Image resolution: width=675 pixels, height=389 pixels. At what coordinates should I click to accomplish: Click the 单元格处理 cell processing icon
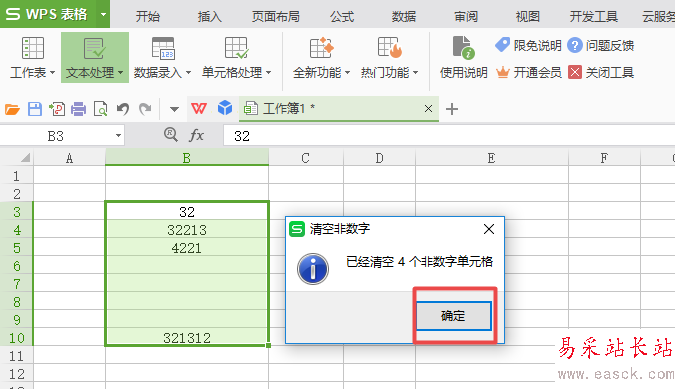pos(236,48)
